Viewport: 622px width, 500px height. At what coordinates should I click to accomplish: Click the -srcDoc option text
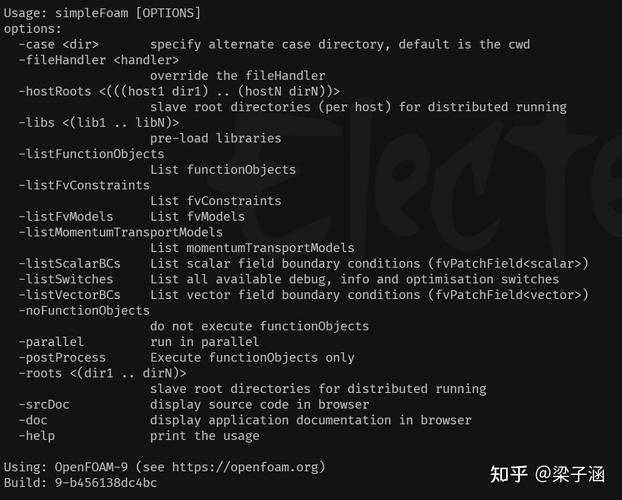pyautogui.click(x=44, y=404)
